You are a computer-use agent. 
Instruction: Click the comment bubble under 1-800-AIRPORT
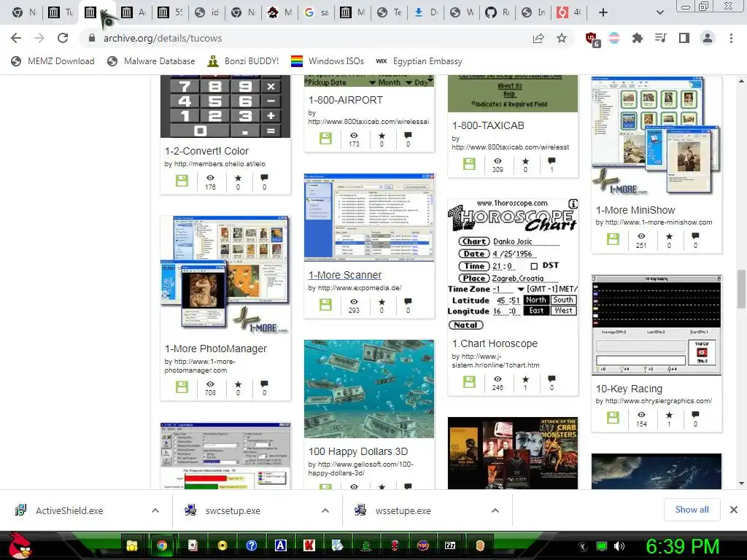pyautogui.click(x=408, y=136)
